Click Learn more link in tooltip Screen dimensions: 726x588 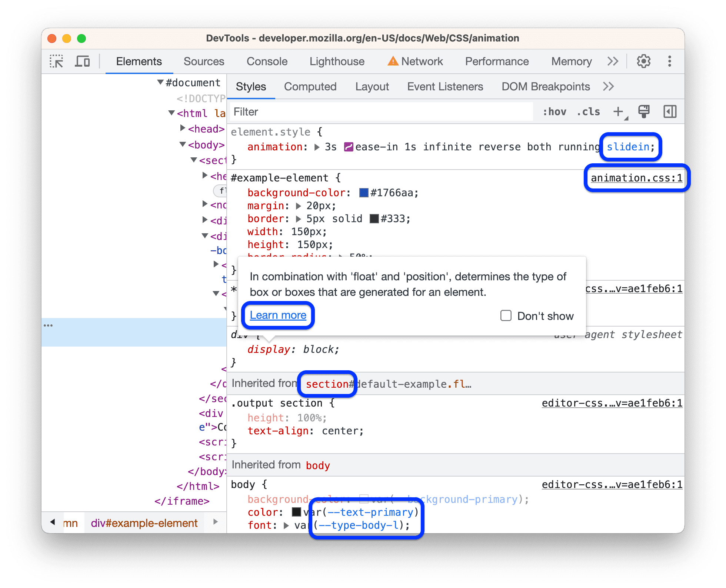pos(279,314)
